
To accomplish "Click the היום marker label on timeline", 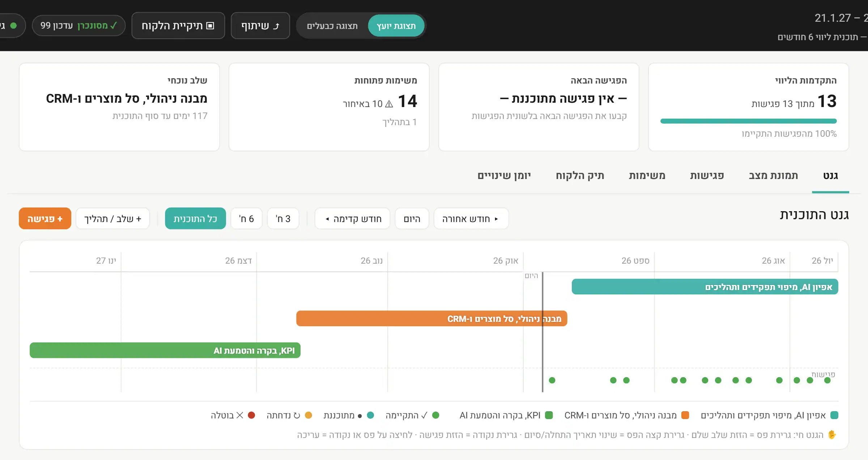I will point(531,276).
